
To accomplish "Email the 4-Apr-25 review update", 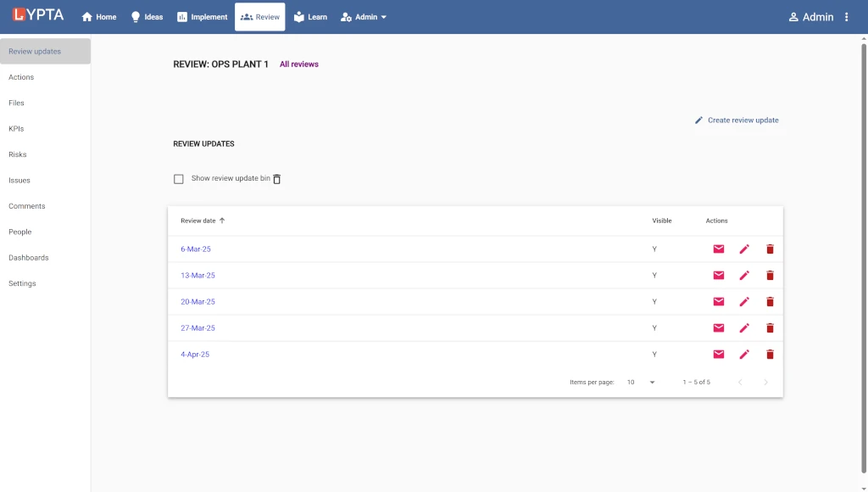I will (719, 355).
